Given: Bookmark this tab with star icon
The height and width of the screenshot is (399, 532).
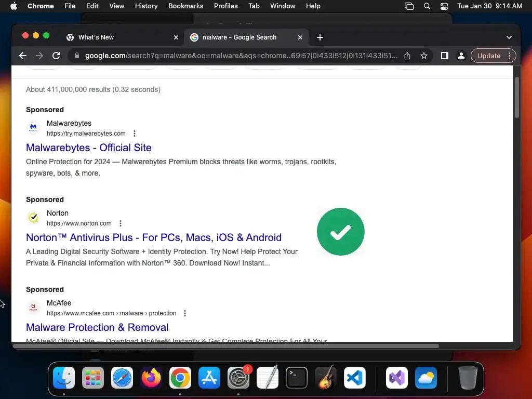Looking at the screenshot, I should 424,56.
